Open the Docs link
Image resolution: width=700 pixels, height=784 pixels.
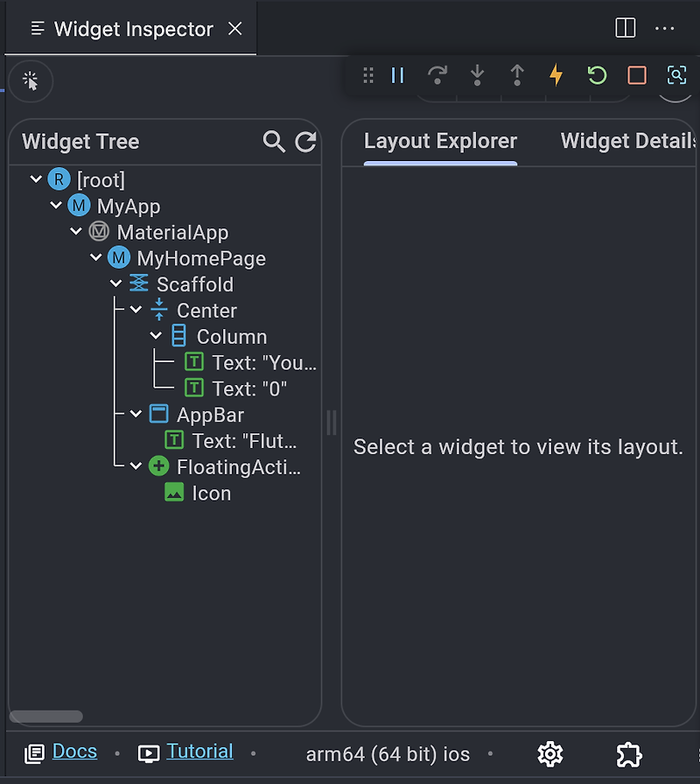[x=74, y=752]
